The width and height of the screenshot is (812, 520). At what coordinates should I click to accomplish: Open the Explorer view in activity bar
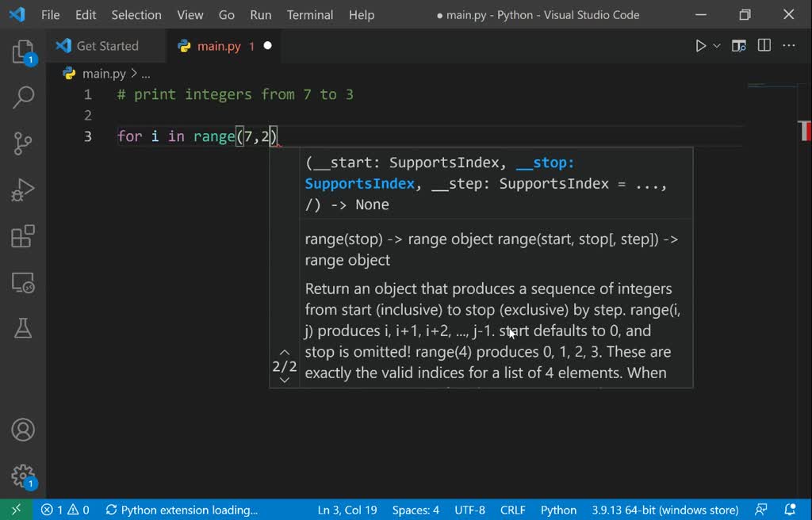(23, 53)
